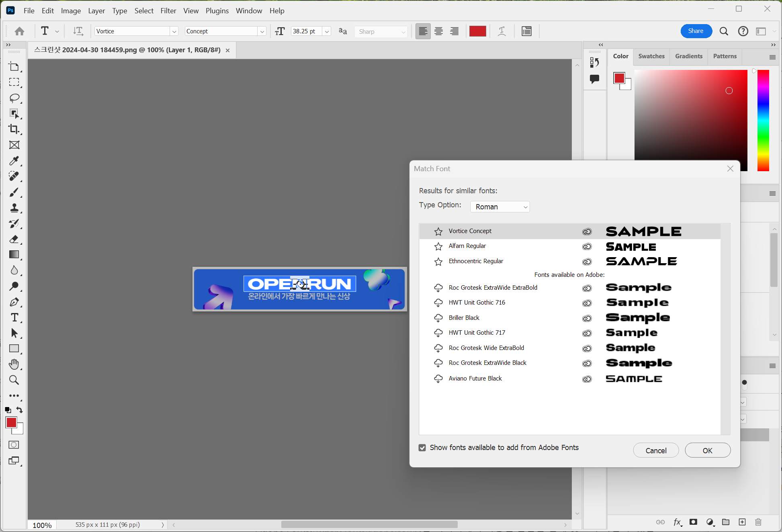Viewport: 782px width, 532px height.
Task: Open the Filter menu
Action: [168, 11]
